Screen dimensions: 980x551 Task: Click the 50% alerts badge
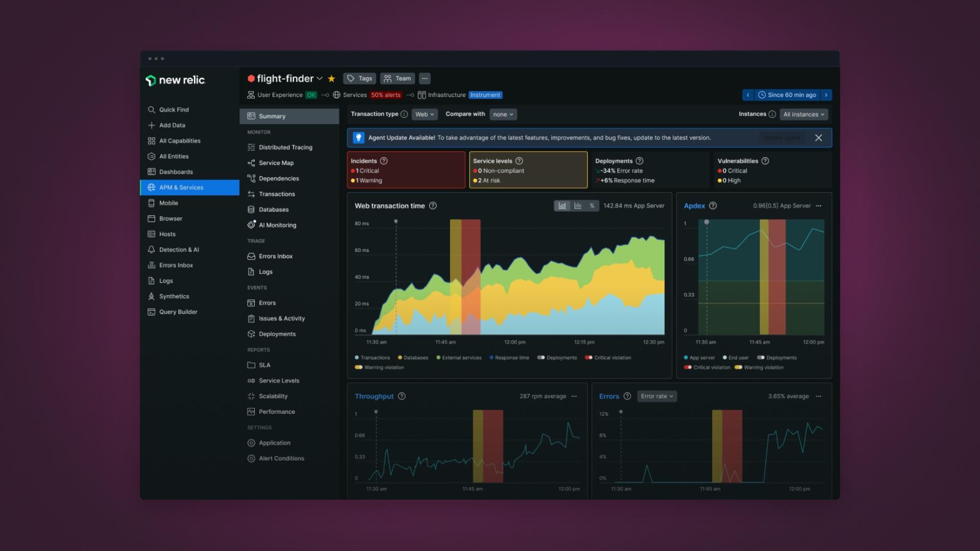385,95
